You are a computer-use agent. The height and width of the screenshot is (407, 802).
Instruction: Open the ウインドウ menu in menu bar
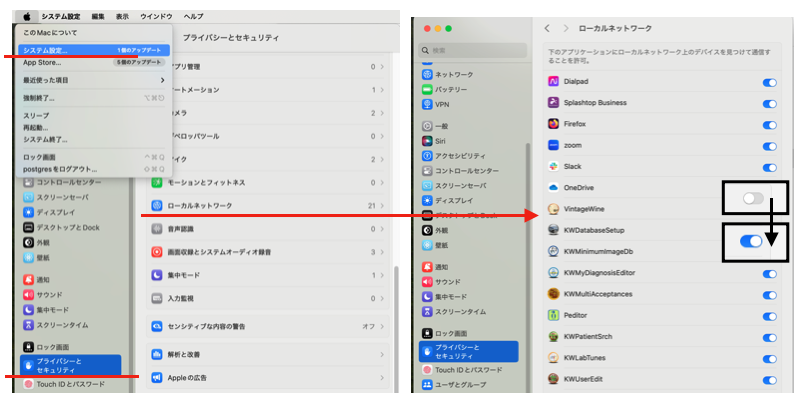155,17
